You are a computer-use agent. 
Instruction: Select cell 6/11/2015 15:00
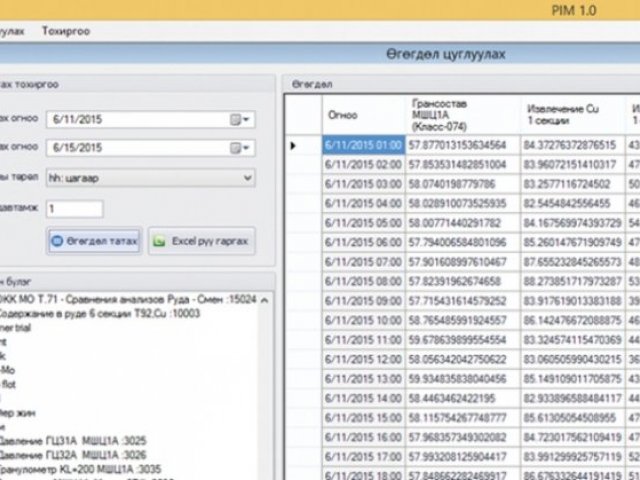364,418
